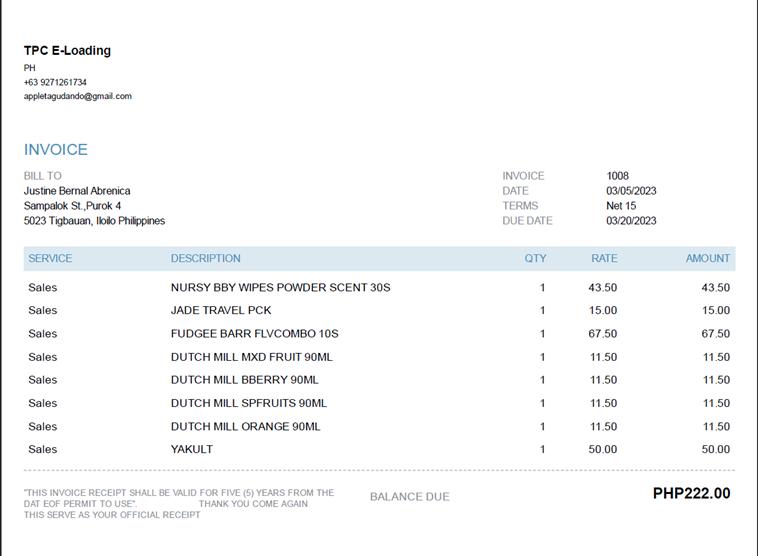Click THIS SERVE AS YOUR OFFICIAL RECEIPT
This screenshot has width=758, height=556.
(112, 515)
